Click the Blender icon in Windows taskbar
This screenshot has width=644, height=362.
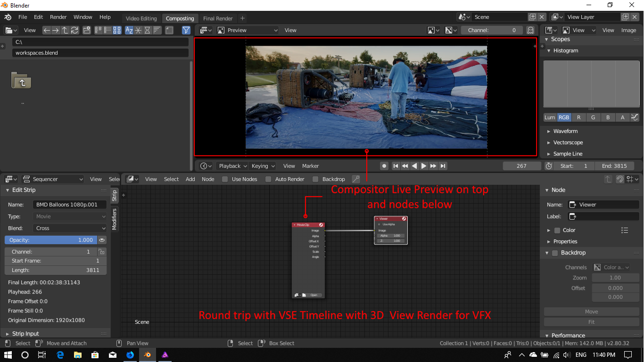148,354
